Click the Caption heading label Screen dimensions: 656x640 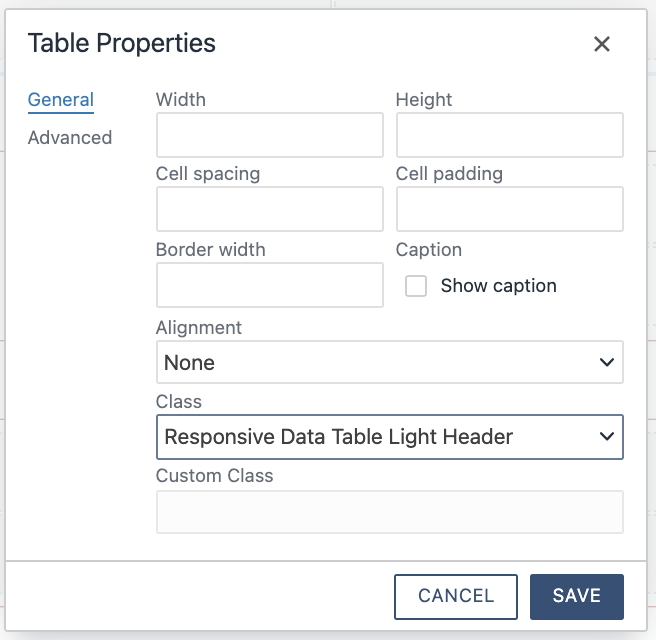(x=429, y=250)
